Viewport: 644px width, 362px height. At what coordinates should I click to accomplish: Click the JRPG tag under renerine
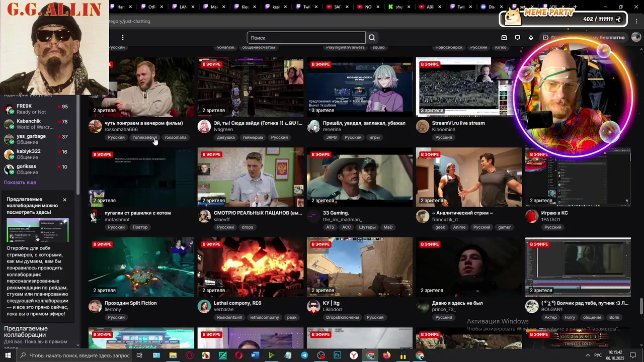pyautogui.click(x=332, y=137)
